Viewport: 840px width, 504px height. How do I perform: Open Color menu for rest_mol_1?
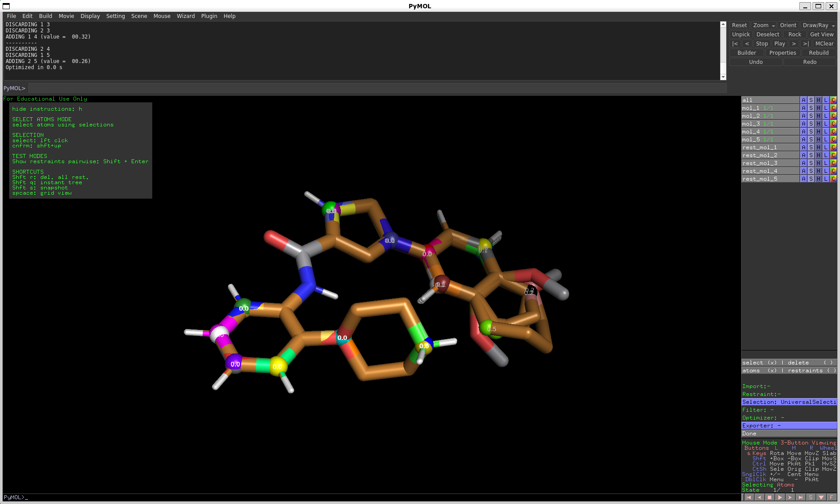(833, 147)
